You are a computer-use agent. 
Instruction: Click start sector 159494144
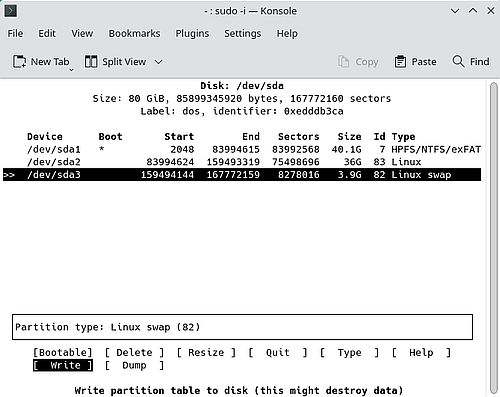(x=167, y=175)
